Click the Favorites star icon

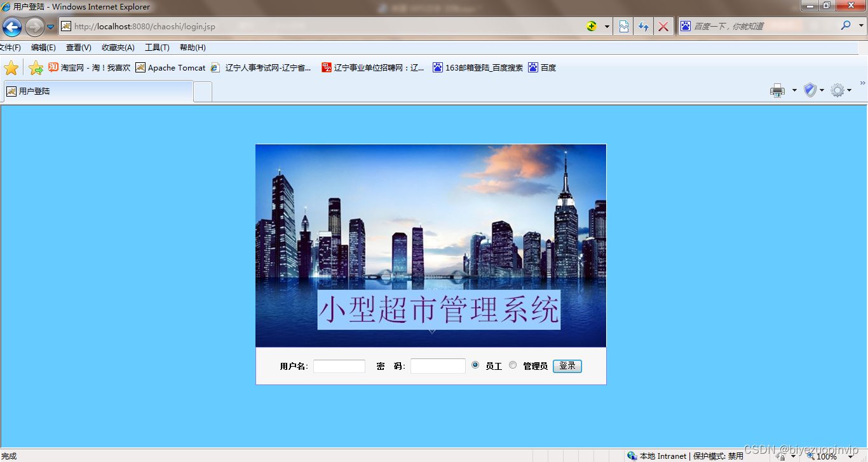[x=11, y=67]
